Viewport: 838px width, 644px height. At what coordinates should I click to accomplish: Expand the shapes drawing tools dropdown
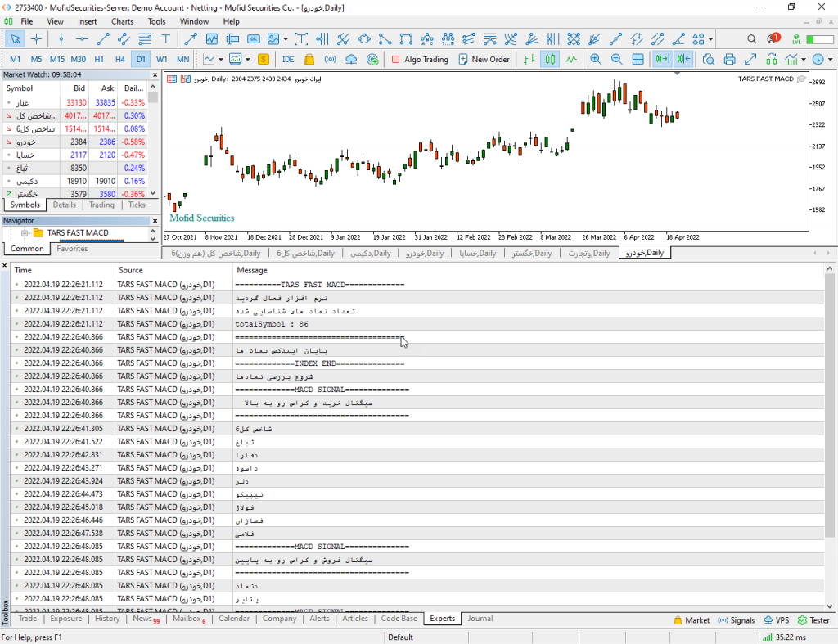[x=710, y=38]
